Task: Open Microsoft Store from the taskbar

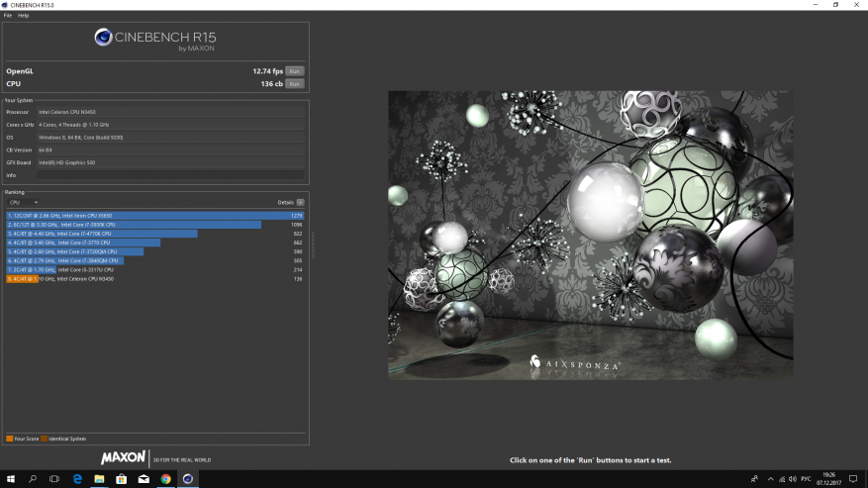Action: click(122, 479)
